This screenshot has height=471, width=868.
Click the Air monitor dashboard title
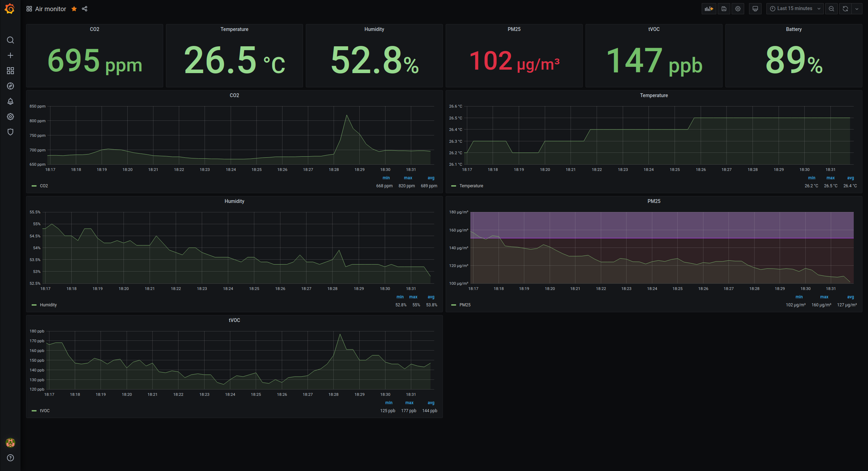click(50, 9)
